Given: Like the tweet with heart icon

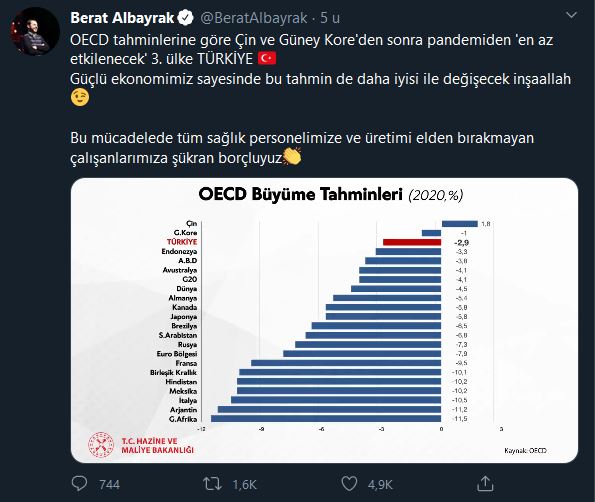Looking at the screenshot, I should (349, 484).
